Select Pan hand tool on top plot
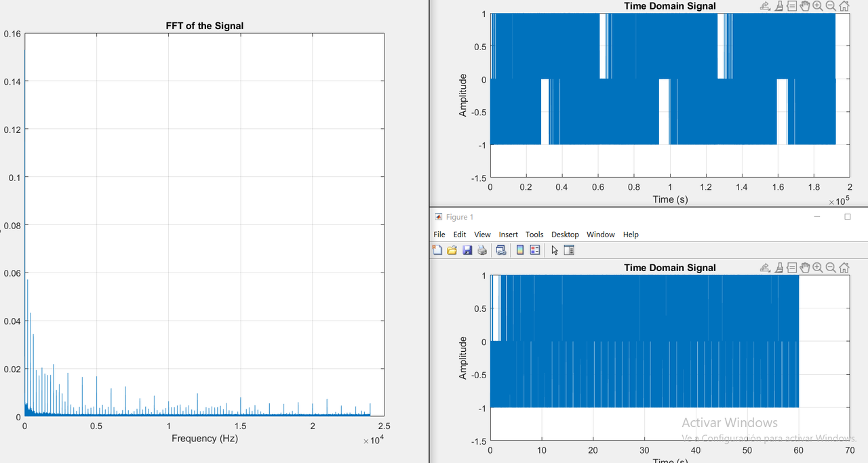Image resolution: width=868 pixels, height=463 pixels. click(x=805, y=6)
